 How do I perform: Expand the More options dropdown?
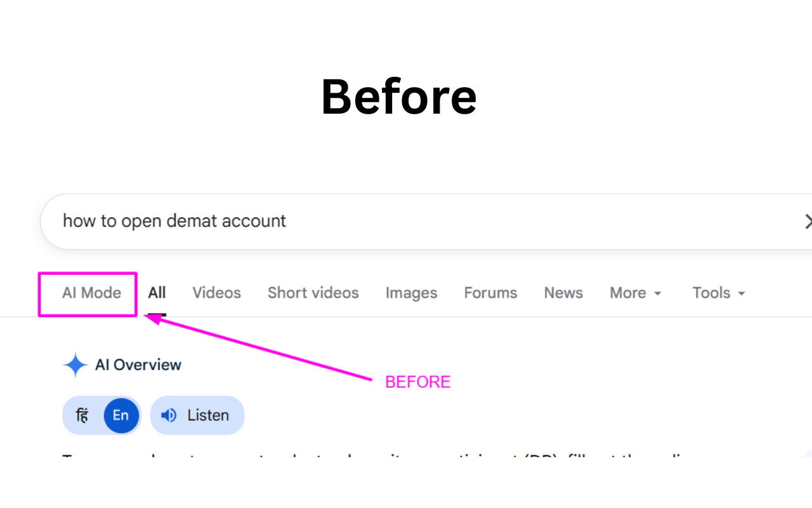click(x=635, y=293)
